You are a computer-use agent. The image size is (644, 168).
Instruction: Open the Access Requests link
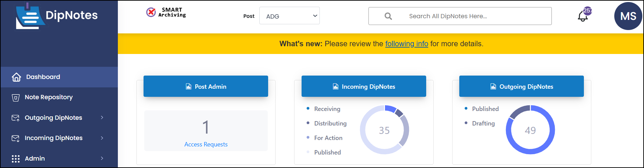[206, 144]
